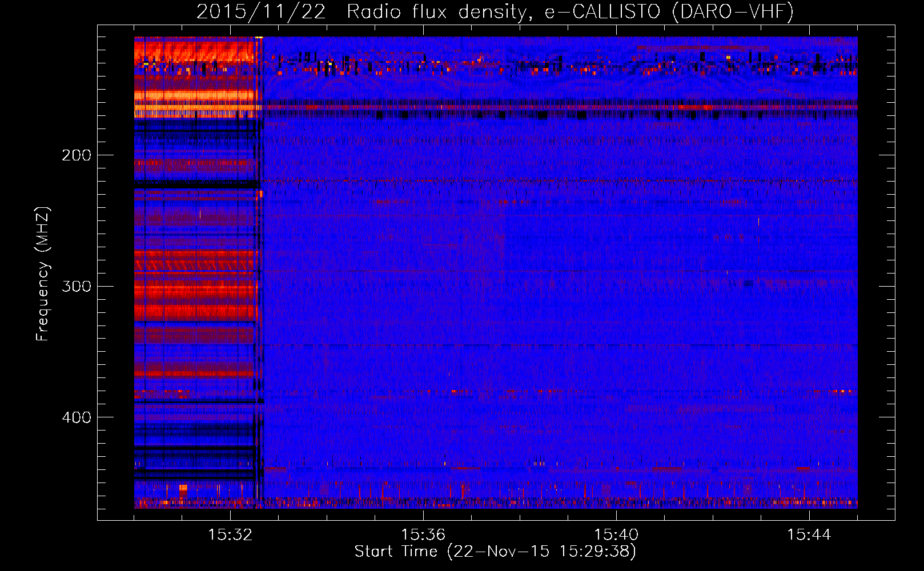924x571 pixels.
Task: Click the 400 frequency tick label
Action: 77,417
